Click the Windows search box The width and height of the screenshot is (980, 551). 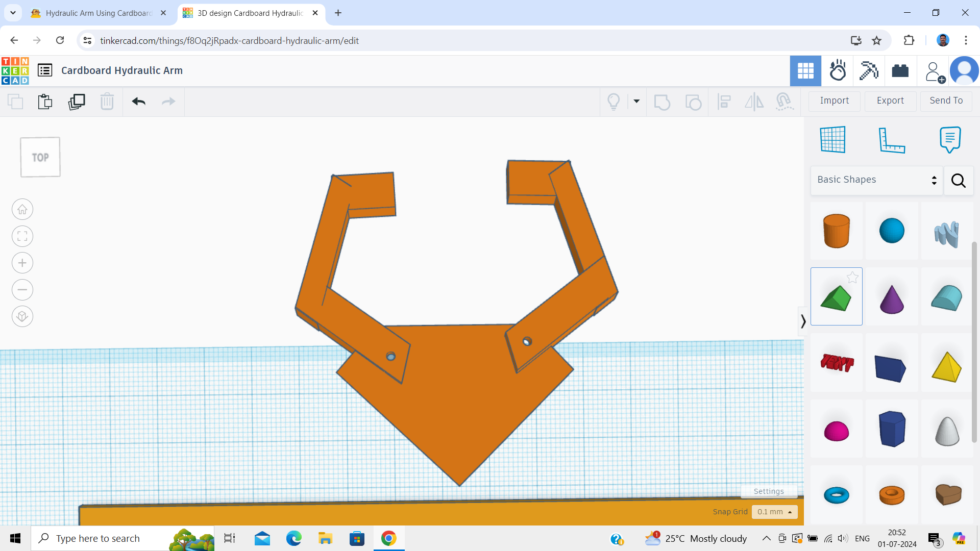point(122,538)
